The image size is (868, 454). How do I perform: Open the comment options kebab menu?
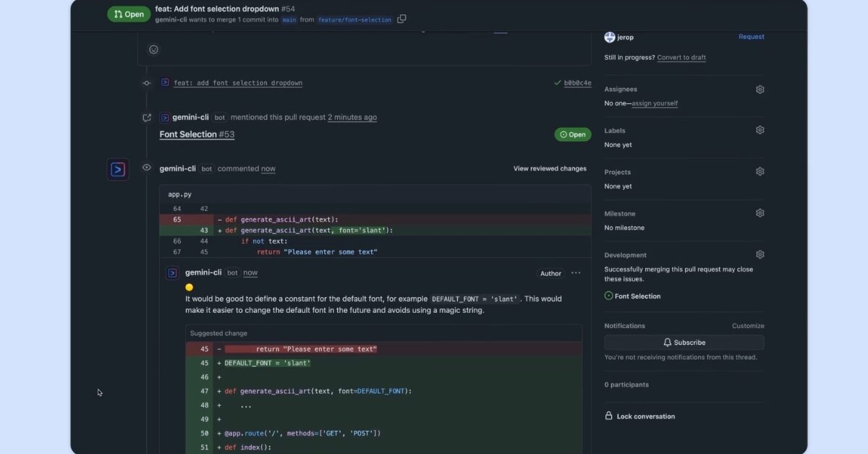click(576, 273)
